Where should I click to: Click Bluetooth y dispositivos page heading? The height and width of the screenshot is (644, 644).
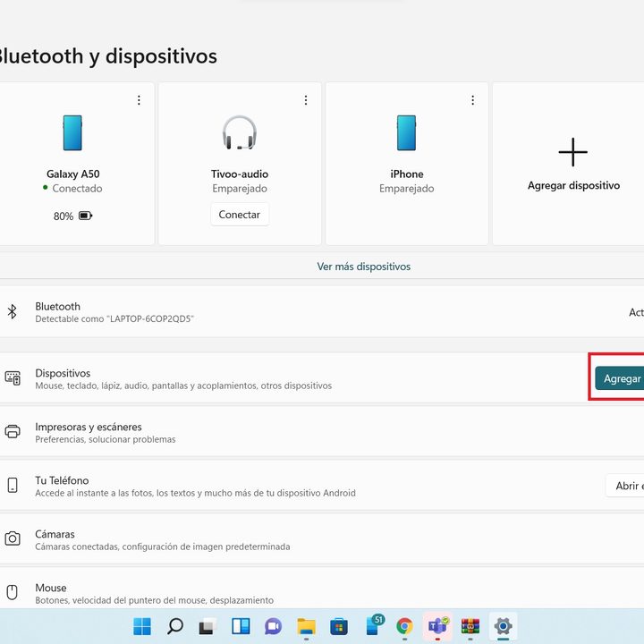click(107, 56)
